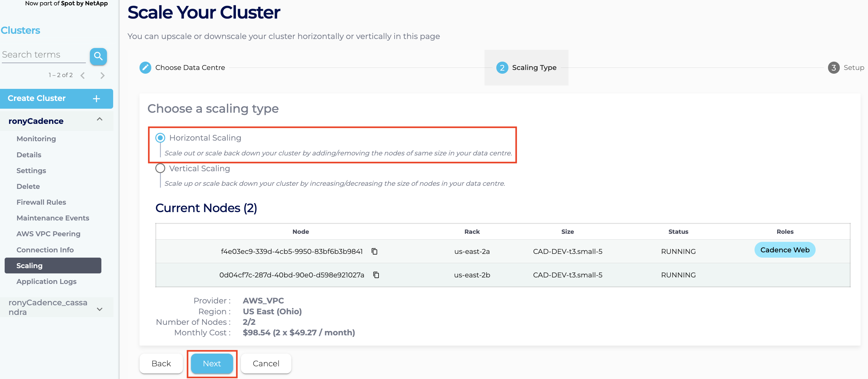This screenshot has width=868, height=379.
Task: Click the plus icon on Create Cluster
Action: 96,99
